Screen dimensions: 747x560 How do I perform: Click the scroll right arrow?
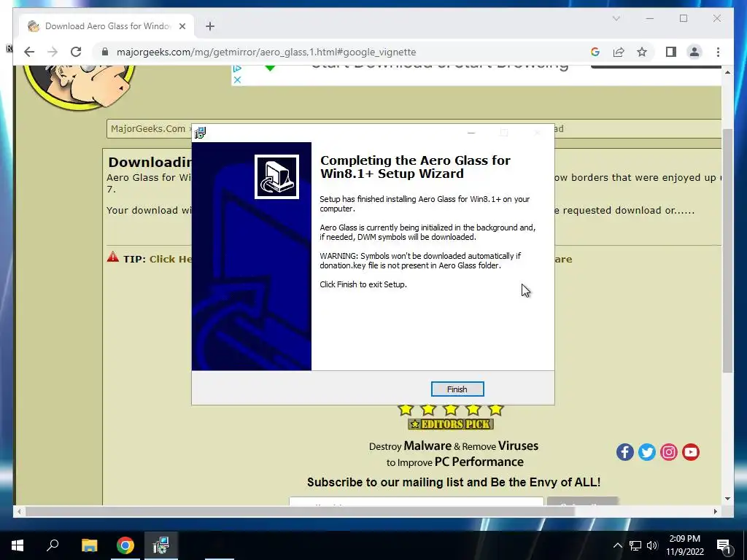715,511
